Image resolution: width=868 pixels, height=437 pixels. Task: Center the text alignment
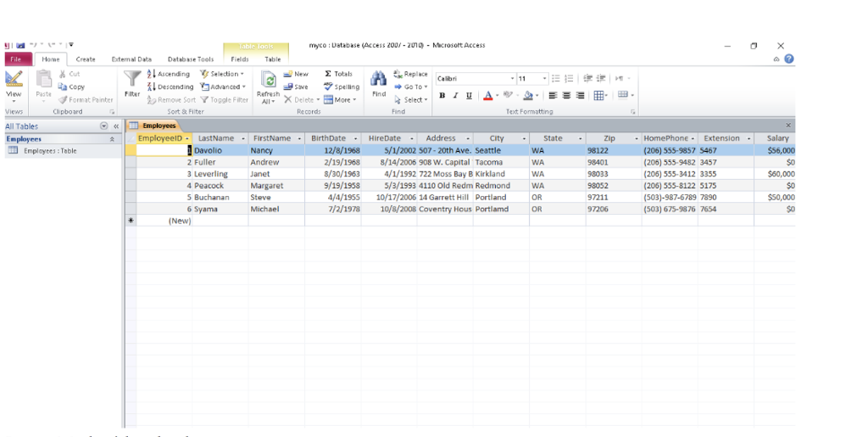pos(566,96)
